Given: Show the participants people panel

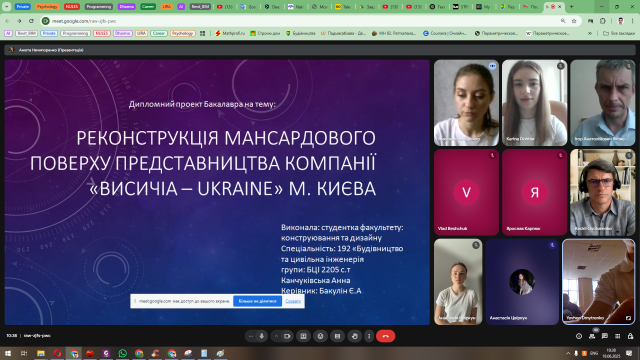Looking at the screenshot, I should (x=592, y=336).
